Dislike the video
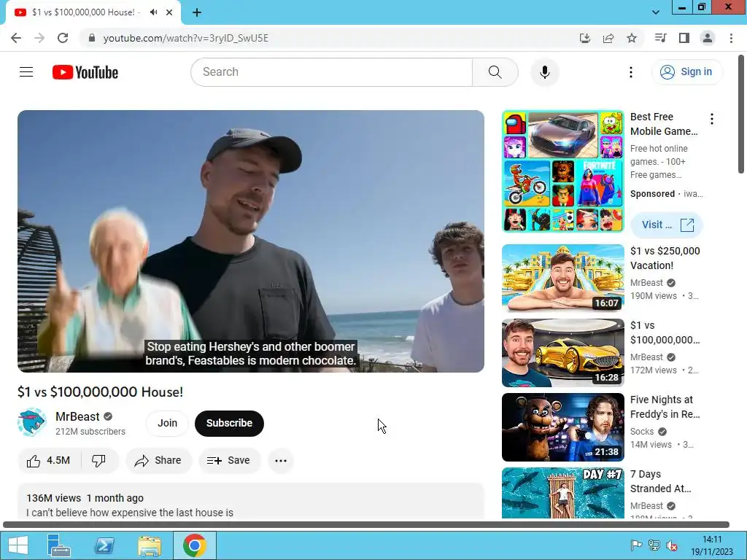Viewport: 747px width, 560px height. coord(98,461)
